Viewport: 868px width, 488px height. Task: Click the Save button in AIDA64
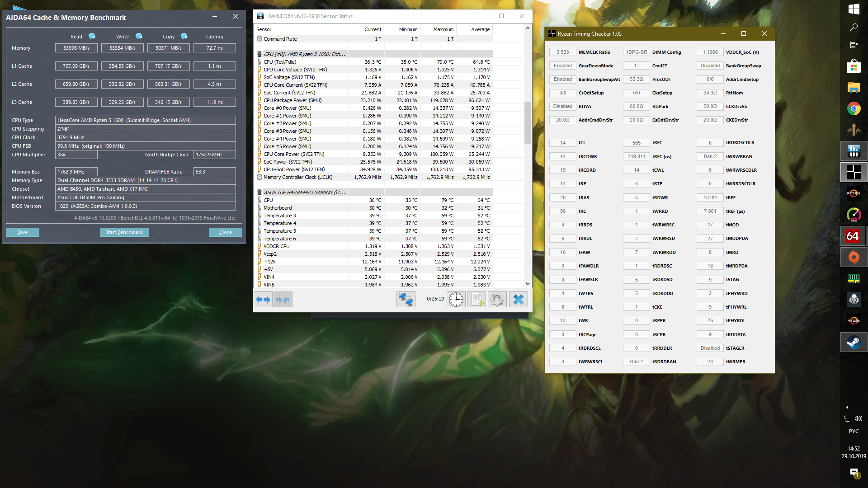[23, 232]
